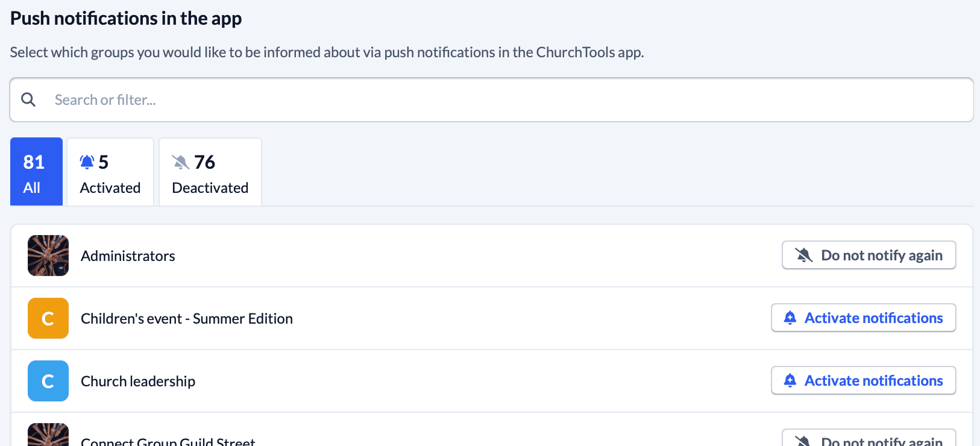980x446 pixels.
Task: Click the magnifying glass search icon
Action: coord(28,99)
